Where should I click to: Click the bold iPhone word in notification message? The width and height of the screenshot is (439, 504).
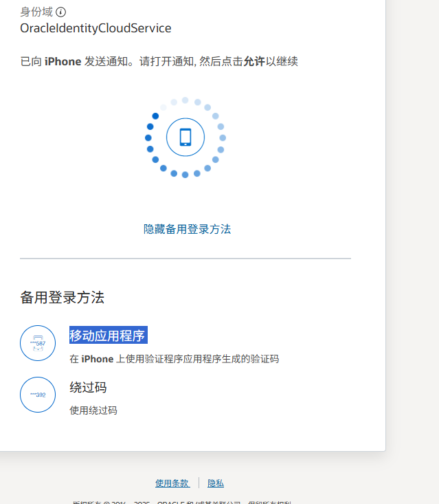point(63,61)
